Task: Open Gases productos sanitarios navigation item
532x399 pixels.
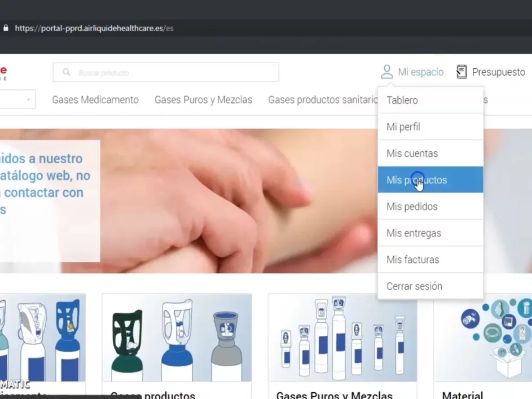Action: (322, 100)
